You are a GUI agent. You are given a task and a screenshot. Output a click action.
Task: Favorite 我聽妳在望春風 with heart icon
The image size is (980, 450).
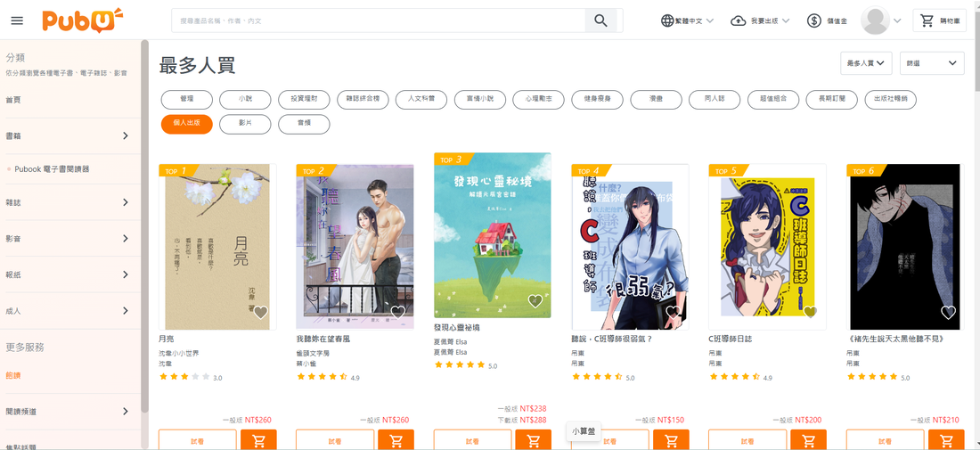(398, 313)
